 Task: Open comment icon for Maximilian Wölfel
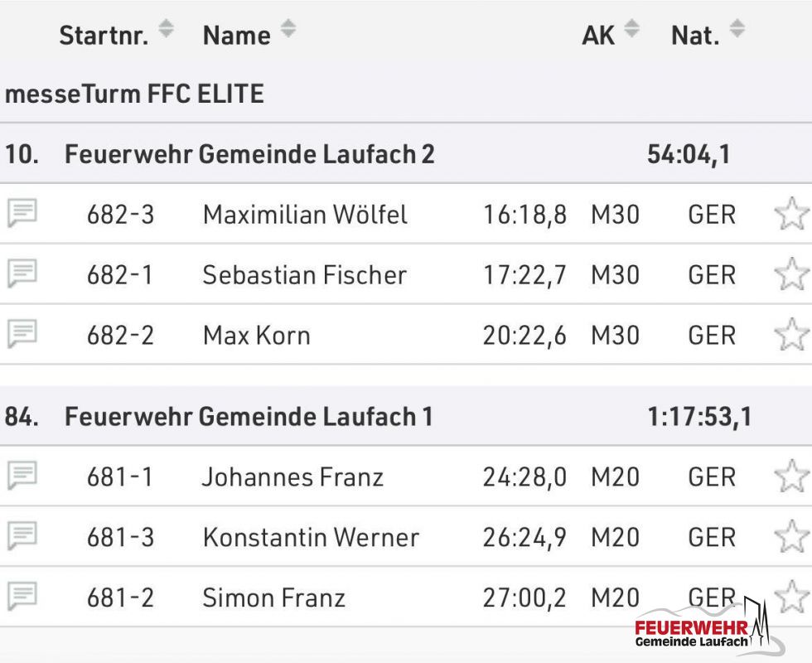coord(22,214)
